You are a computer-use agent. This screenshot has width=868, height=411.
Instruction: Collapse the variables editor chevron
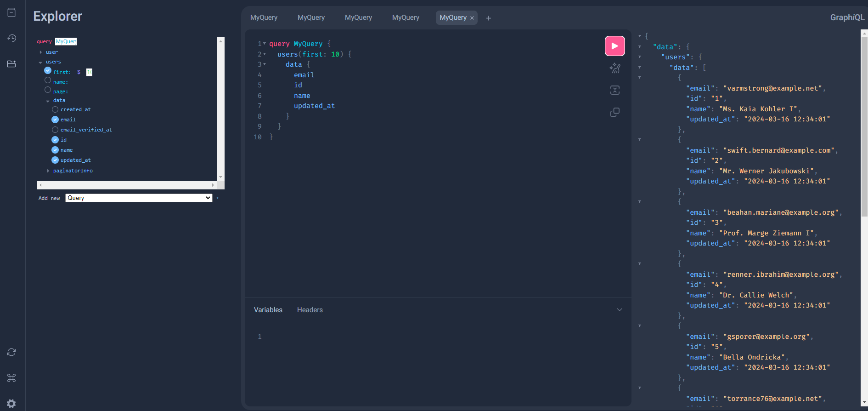pyautogui.click(x=620, y=310)
